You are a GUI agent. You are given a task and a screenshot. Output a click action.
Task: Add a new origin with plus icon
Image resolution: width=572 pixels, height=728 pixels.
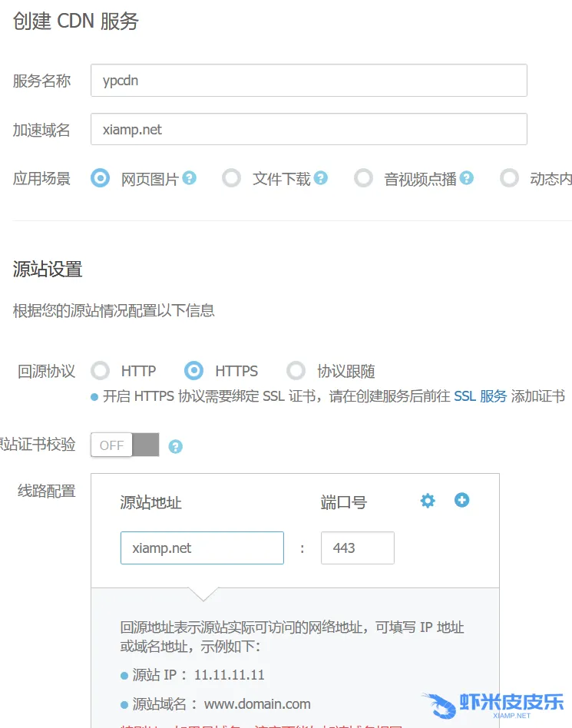(461, 500)
